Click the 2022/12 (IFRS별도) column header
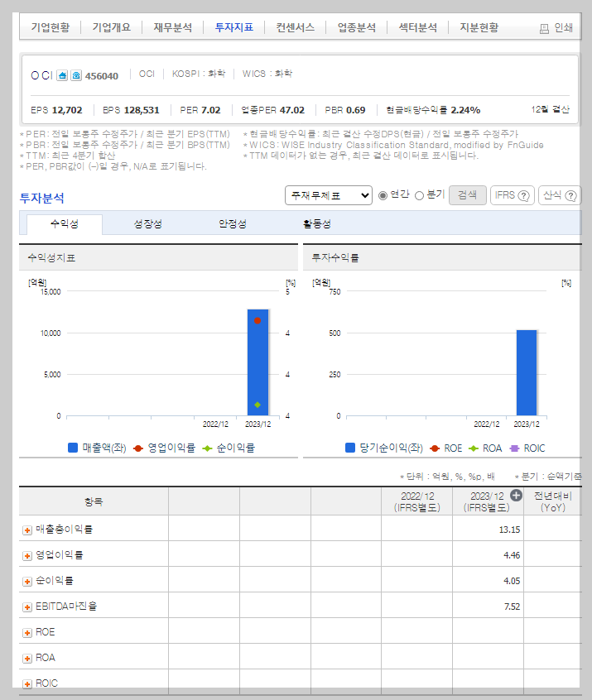The height and width of the screenshot is (700, 592). [417, 501]
